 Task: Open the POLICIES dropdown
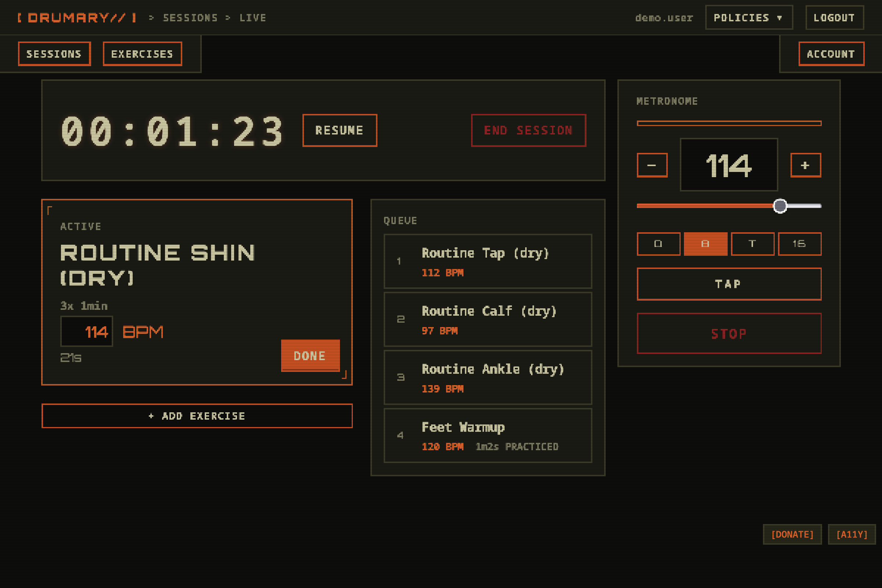(749, 18)
